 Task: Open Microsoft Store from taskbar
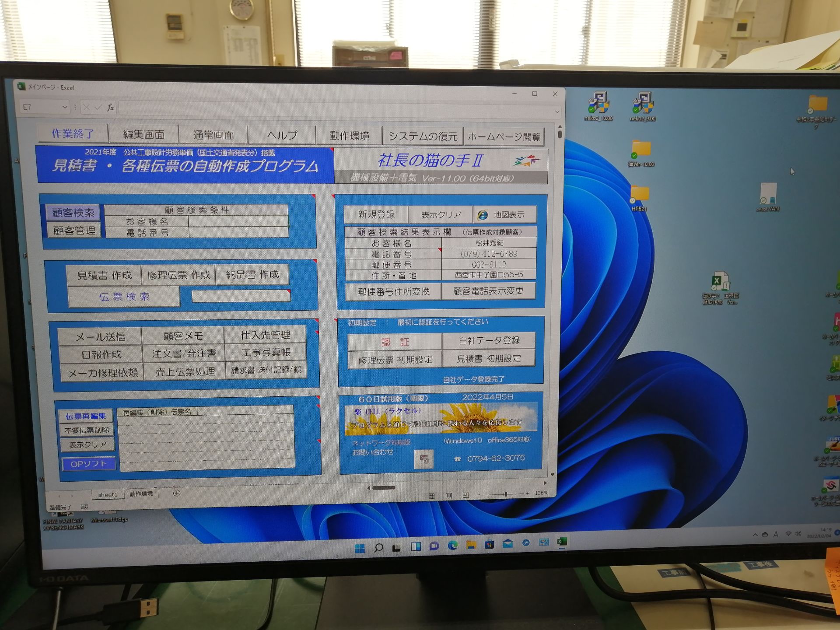[490, 545]
